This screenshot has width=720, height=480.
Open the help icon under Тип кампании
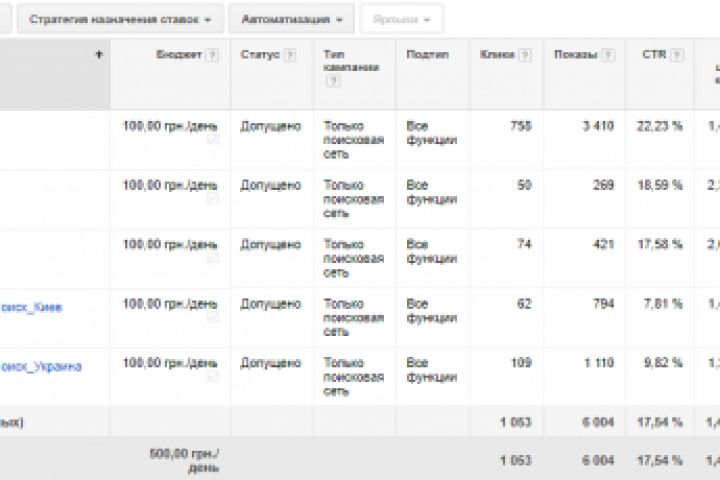coord(332,81)
